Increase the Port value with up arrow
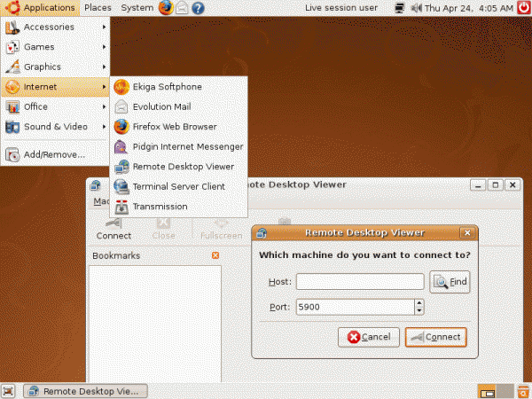 [x=419, y=303]
